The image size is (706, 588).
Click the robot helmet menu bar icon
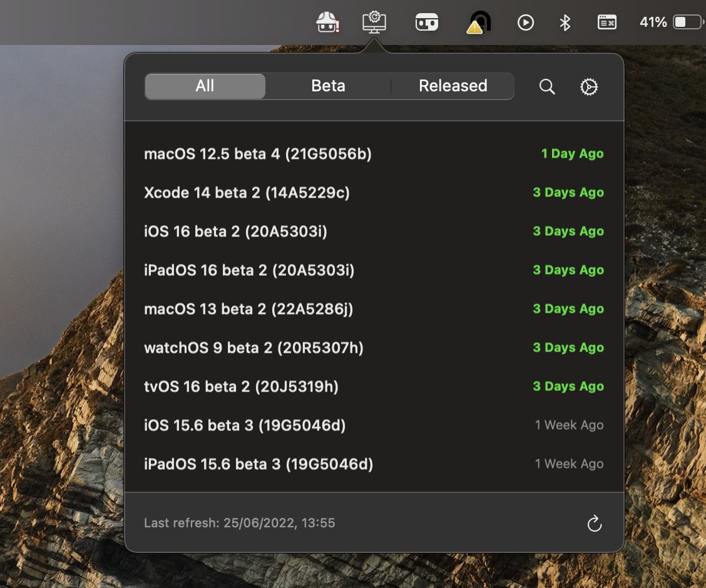(328, 22)
